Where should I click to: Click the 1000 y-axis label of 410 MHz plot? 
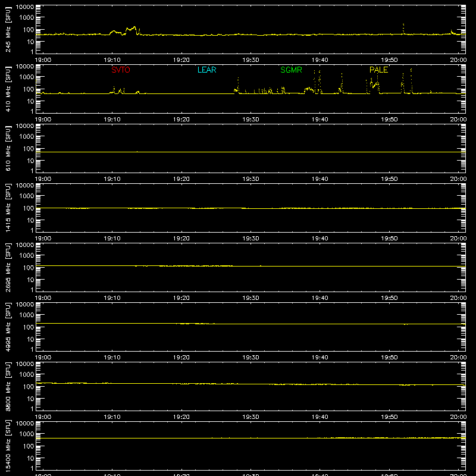click(27, 77)
